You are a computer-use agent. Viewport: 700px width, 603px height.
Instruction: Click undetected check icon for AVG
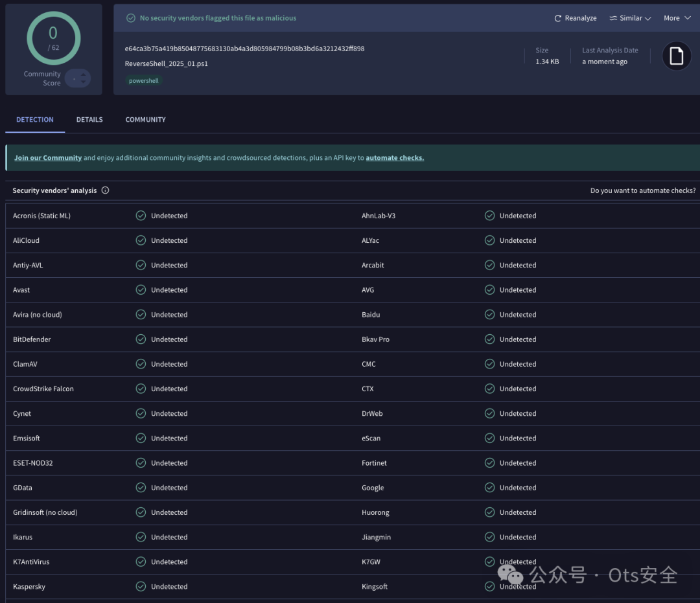click(x=490, y=290)
